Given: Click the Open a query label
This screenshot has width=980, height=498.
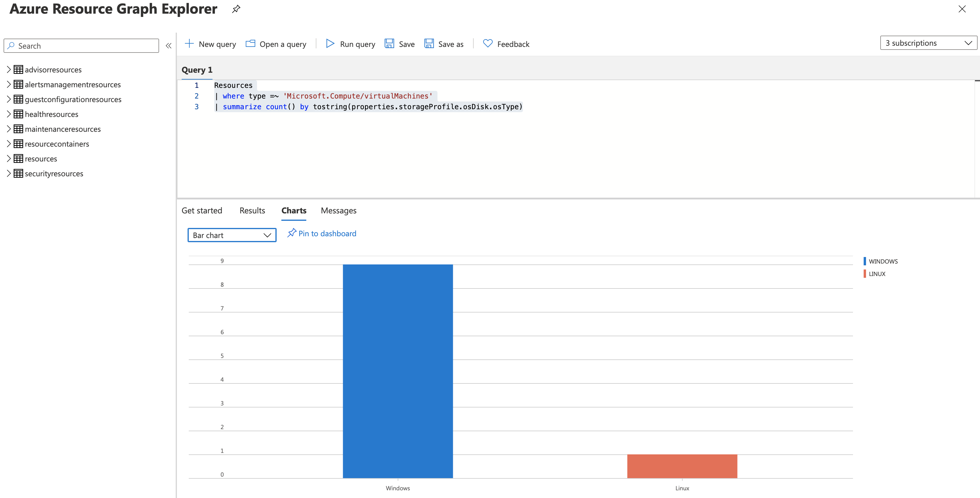Looking at the screenshot, I should [283, 44].
